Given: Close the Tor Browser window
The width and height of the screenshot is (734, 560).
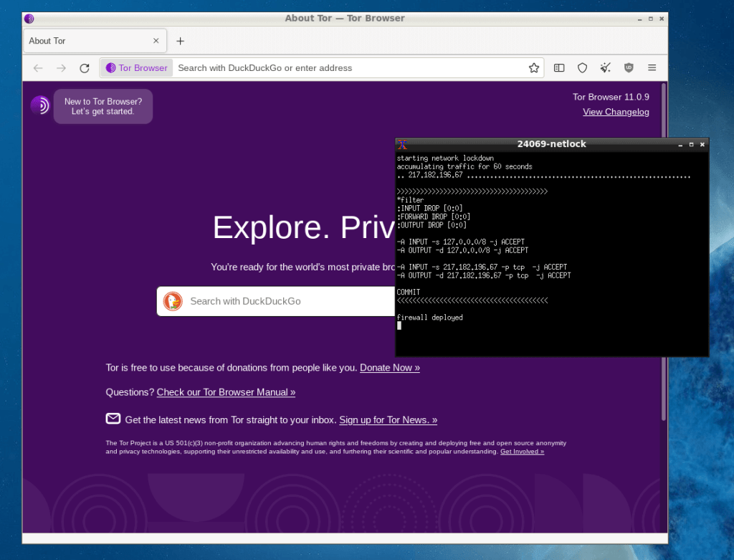Looking at the screenshot, I should tap(662, 19).
